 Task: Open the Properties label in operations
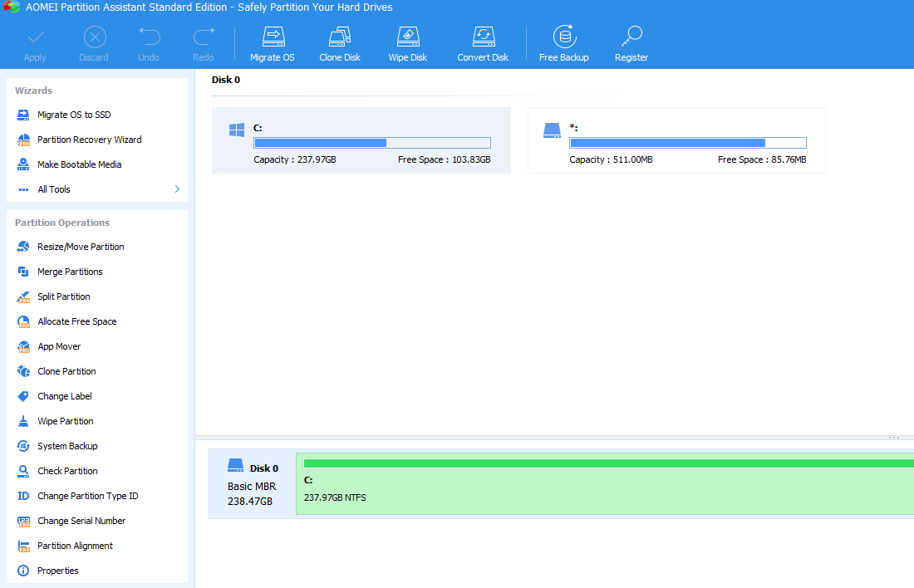coord(57,571)
